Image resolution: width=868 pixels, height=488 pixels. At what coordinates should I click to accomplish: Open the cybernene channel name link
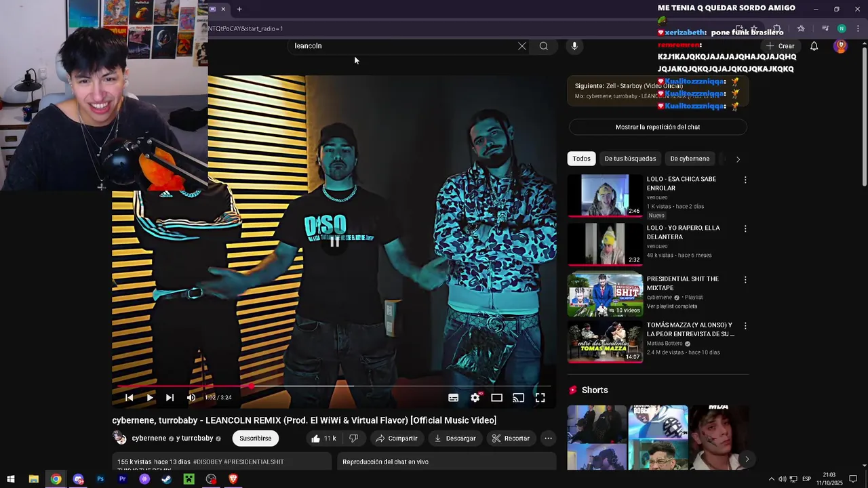click(x=149, y=439)
